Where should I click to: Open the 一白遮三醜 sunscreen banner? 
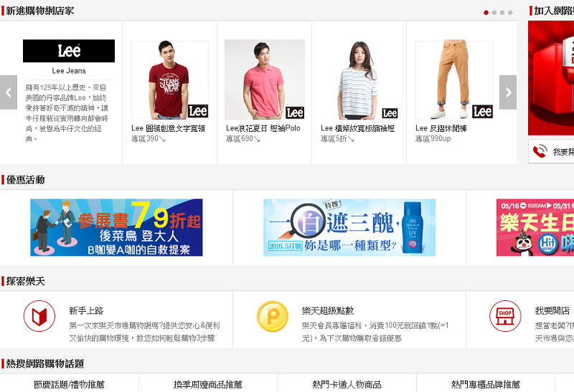pos(349,227)
